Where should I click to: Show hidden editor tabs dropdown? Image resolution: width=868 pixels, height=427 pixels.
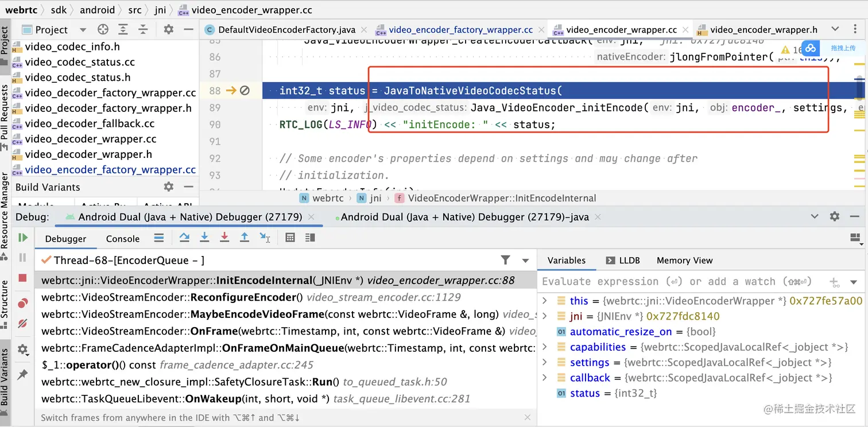[835, 29]
